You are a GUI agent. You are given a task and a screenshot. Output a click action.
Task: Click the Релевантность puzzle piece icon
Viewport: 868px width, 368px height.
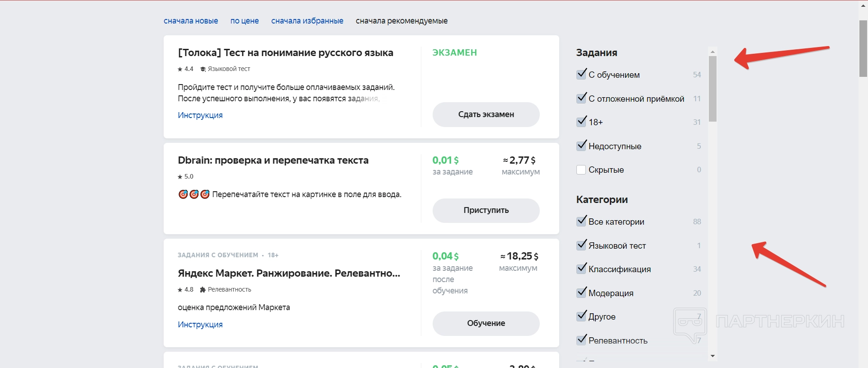203,290
